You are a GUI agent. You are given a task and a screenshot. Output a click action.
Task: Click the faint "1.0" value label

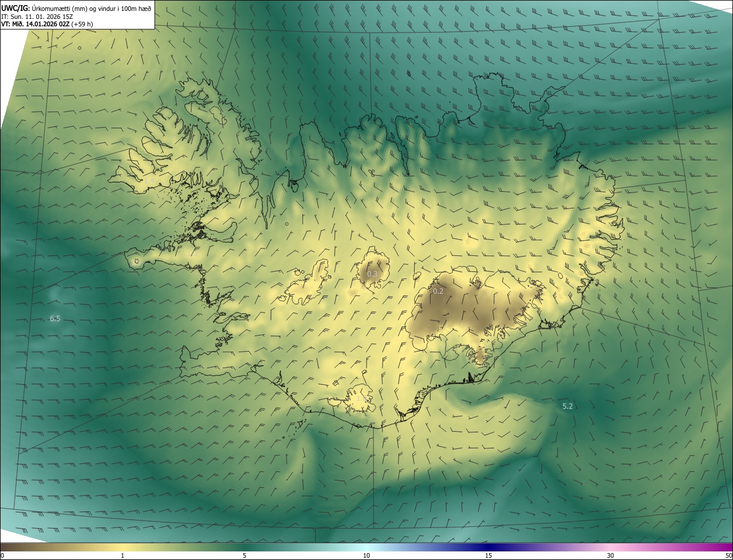pos(362,398)
